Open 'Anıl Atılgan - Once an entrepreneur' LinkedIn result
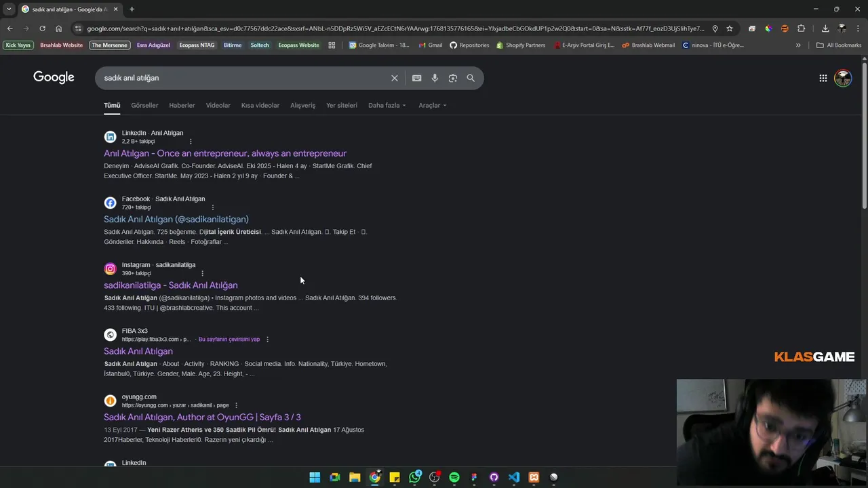 pyautogui.click(x=225, y=153)
